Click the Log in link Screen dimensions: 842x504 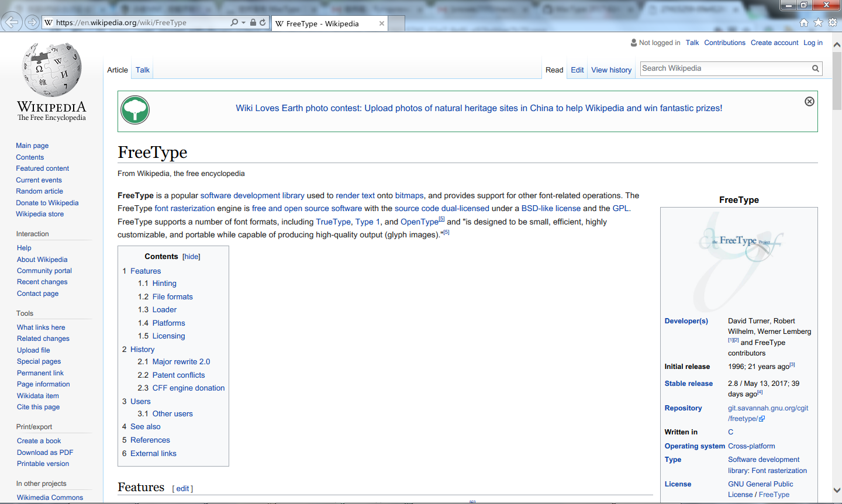point(813,43)
